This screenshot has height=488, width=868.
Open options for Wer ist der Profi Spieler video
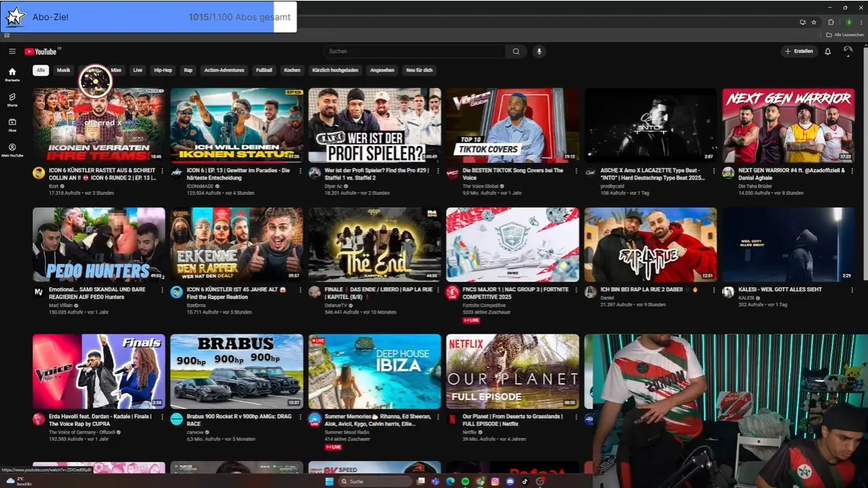[x=438, y=171]
